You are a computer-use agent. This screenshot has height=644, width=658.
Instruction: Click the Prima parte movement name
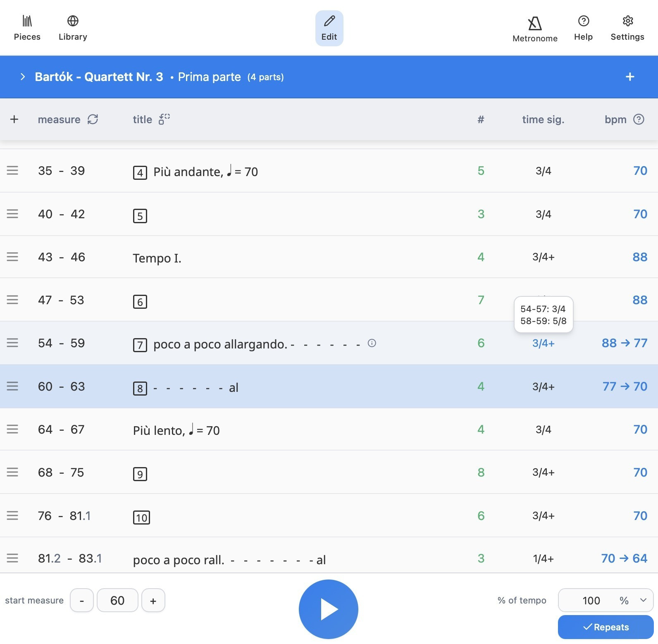point(210,77)
